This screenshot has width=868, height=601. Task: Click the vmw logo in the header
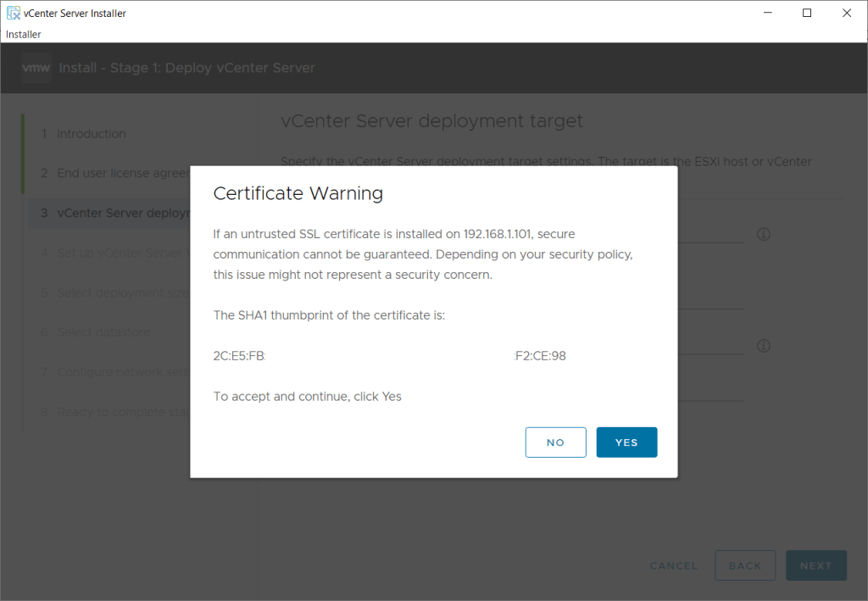36,68
